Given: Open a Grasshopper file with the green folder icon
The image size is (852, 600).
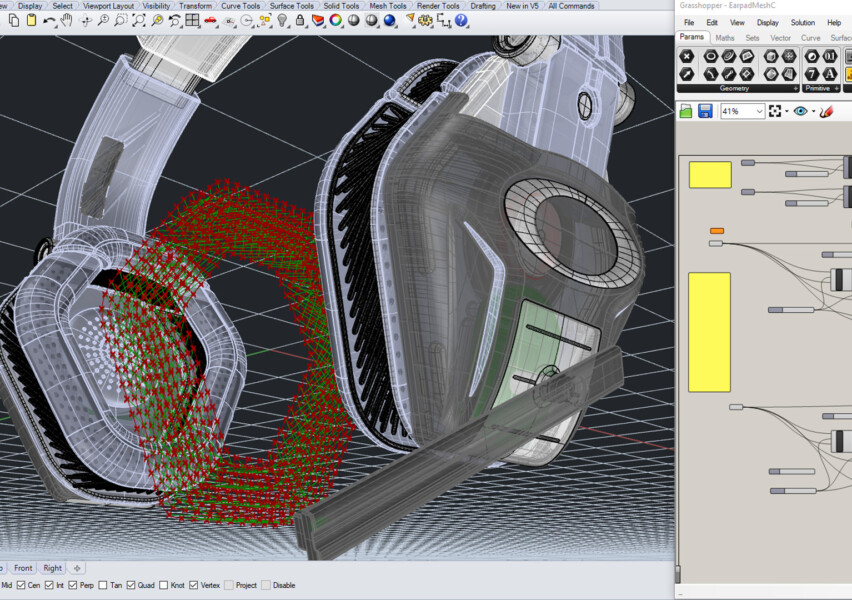Looking at the screenshot, I should 688,111.
